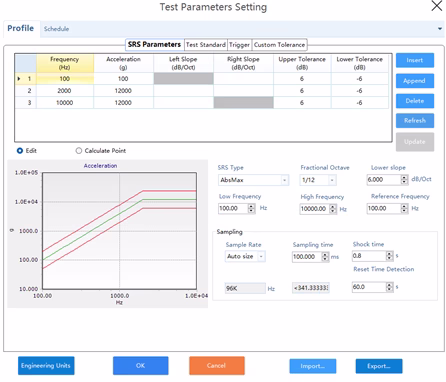Screen dimensions: 446x382
Task: Close the Test Parameters Setting dialog
Action: [x=437, y=6]
